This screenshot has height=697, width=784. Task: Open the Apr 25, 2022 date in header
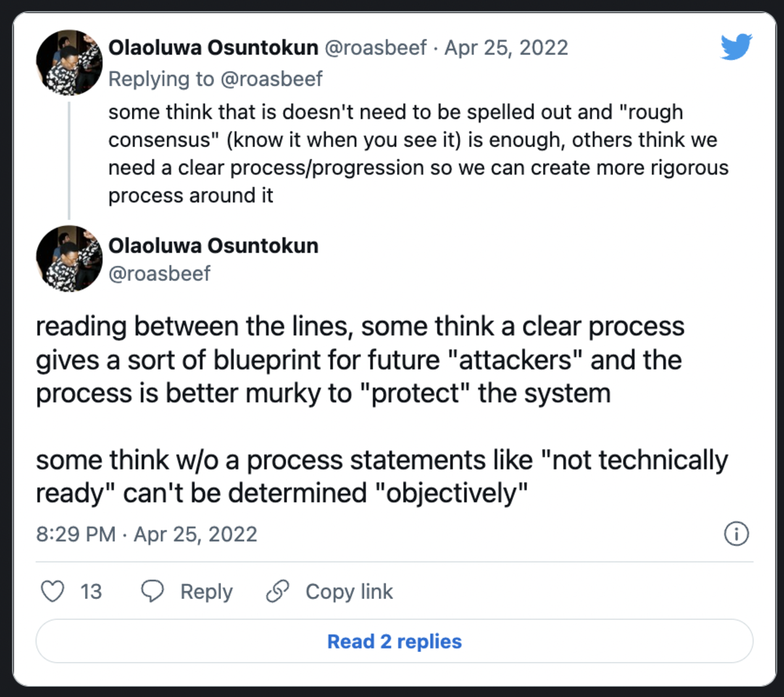[x=506, y=48]
